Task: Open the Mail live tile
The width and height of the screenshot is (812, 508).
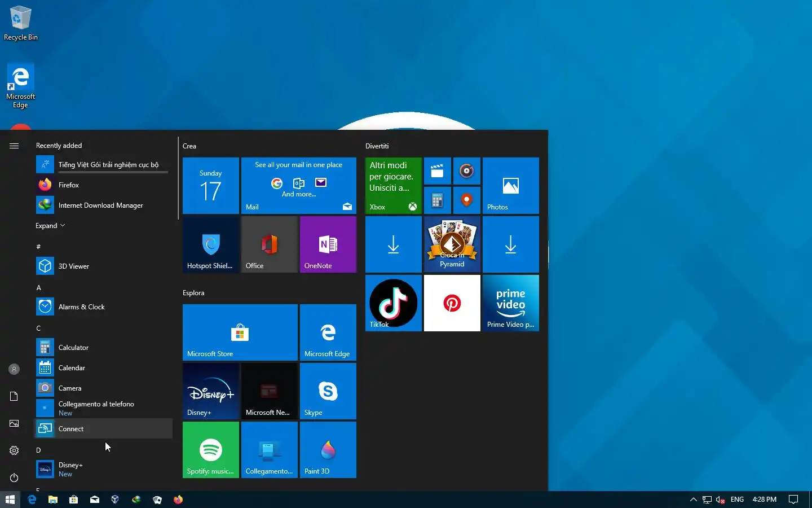Action: tap(299, 186)
